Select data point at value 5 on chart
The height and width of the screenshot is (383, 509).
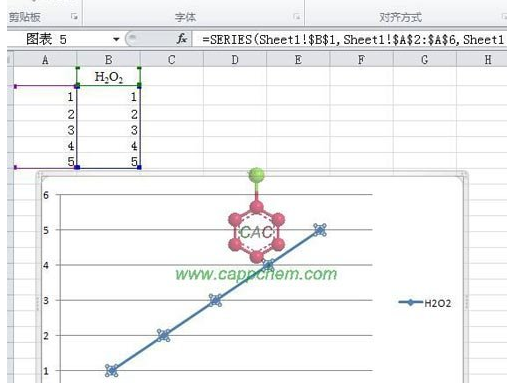pyautogui.click(x=320, y=230)
